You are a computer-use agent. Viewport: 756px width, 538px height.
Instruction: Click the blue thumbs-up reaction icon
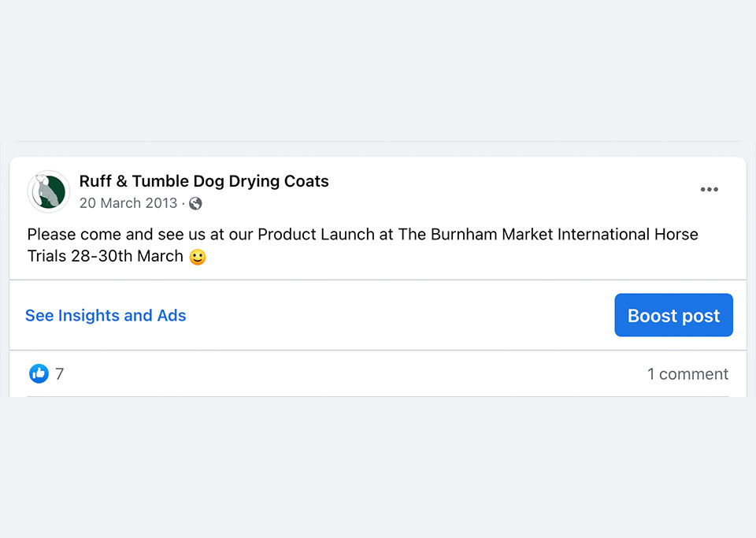39,374
